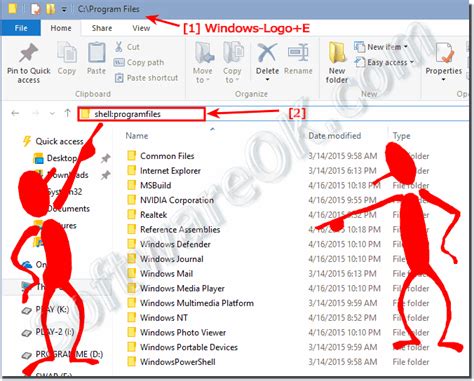Click the title bar properties quick icon
The image size is (474, 381).
[x=35, y=9]
